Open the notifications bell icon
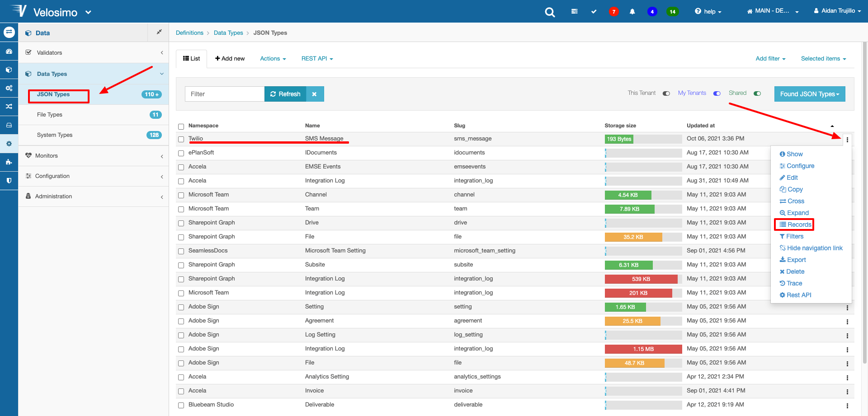 click(x=632, y=11)
